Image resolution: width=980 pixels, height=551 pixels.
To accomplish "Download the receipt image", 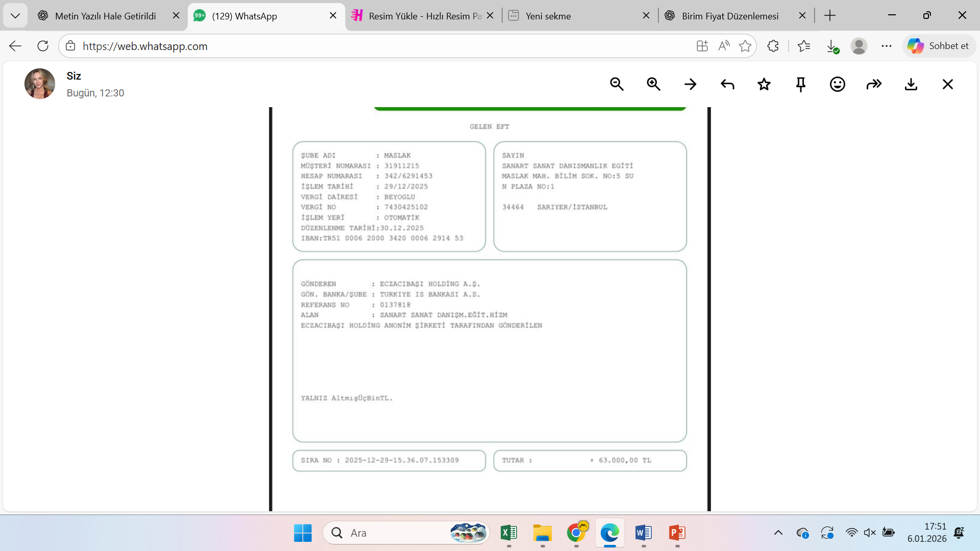I will [x=911, y=84].
